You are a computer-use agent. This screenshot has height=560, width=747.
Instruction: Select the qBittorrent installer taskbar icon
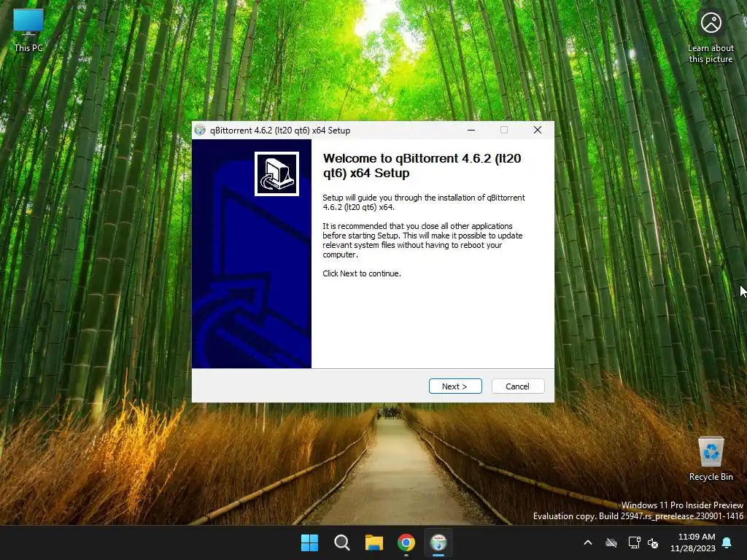tap(438, 542)
